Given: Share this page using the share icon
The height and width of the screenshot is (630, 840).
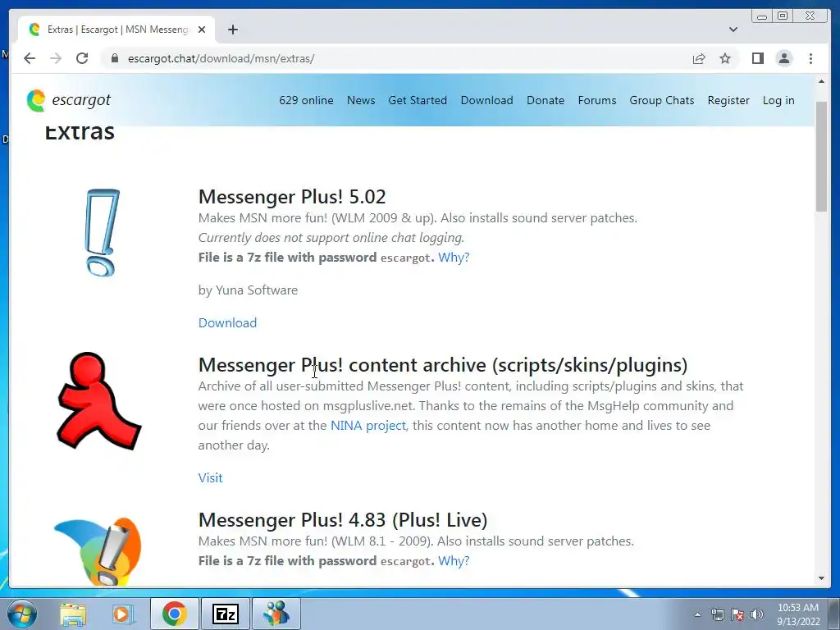Looking at the screenshot, I should pyautogui.click(x=699, y=58).
